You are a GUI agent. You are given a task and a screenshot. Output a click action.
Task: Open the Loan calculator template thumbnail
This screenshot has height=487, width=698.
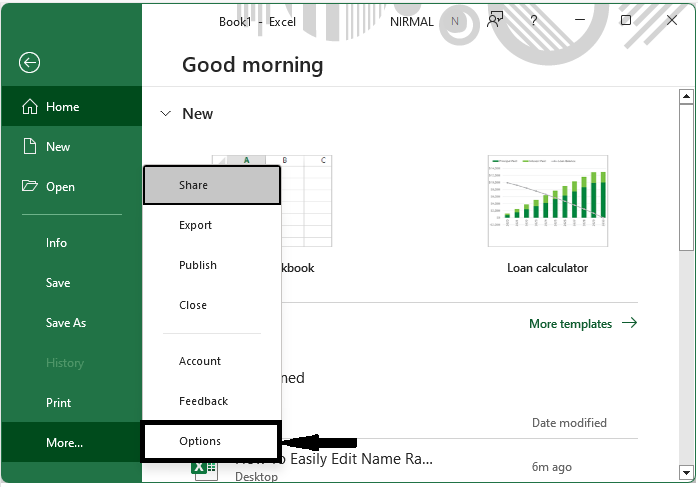point(548,201)
